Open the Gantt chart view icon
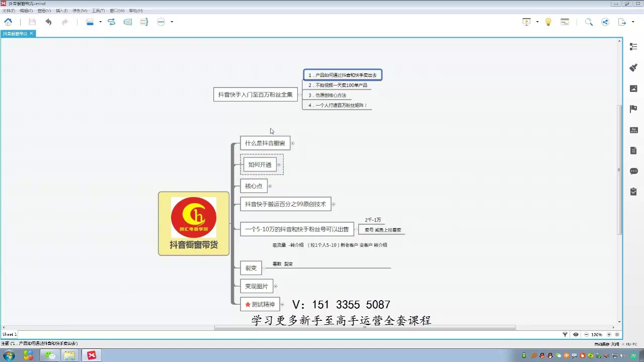 coord(565,22)
